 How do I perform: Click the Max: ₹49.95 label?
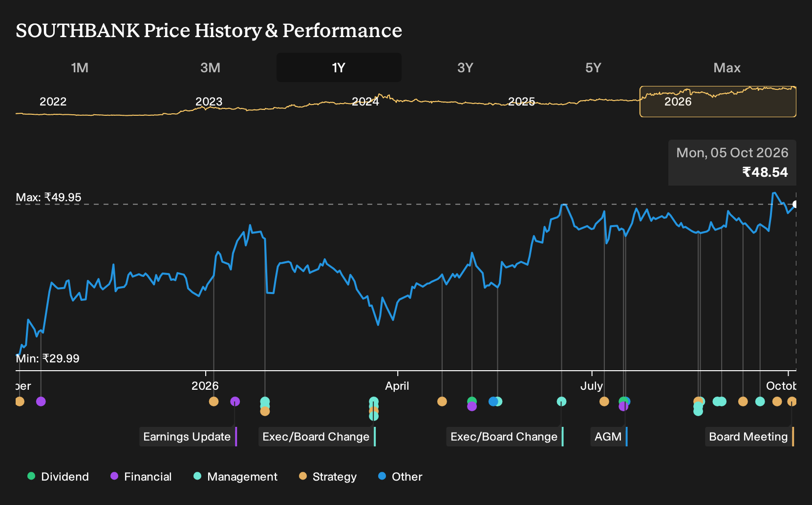tap(49, 197)
